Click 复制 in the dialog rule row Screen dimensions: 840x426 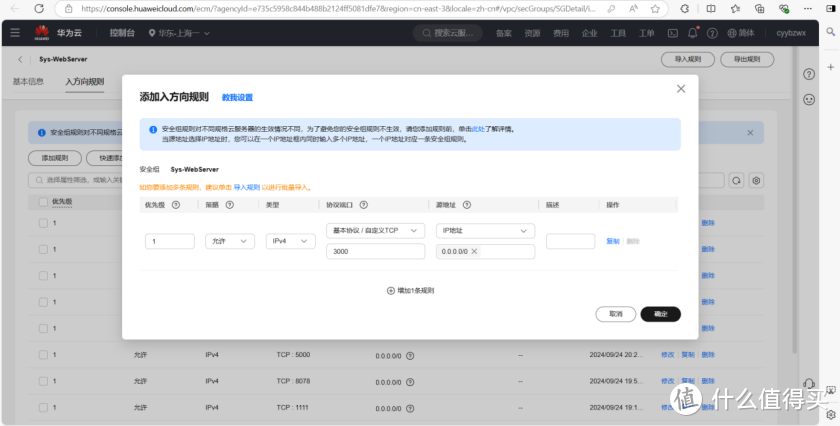[612, 241]
